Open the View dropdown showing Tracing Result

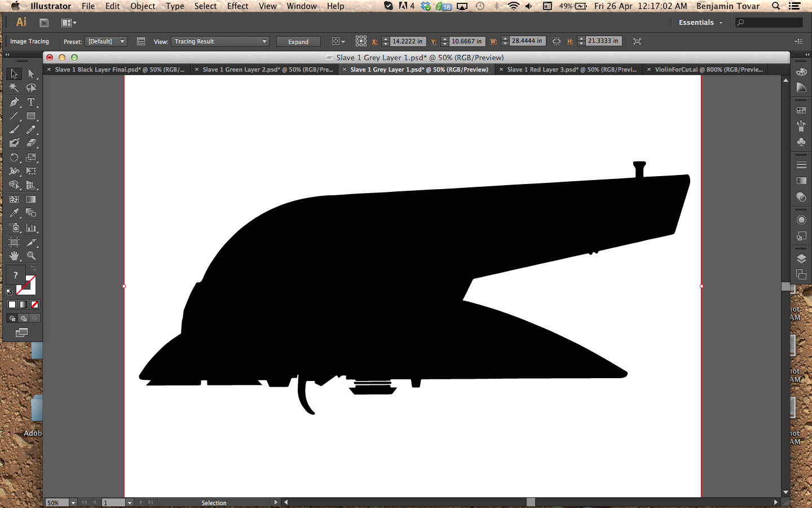point(220,41)
